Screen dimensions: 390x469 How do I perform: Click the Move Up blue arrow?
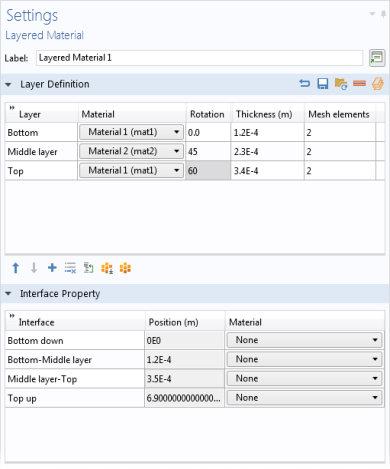16,268
